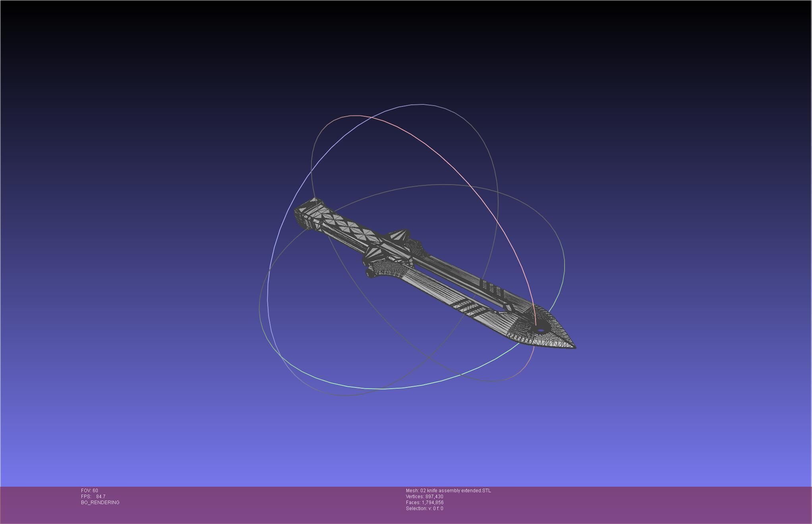Click the FPS: 84.7 readout
This screenshot has height=524, width=812.
click(x=93, y=497)
